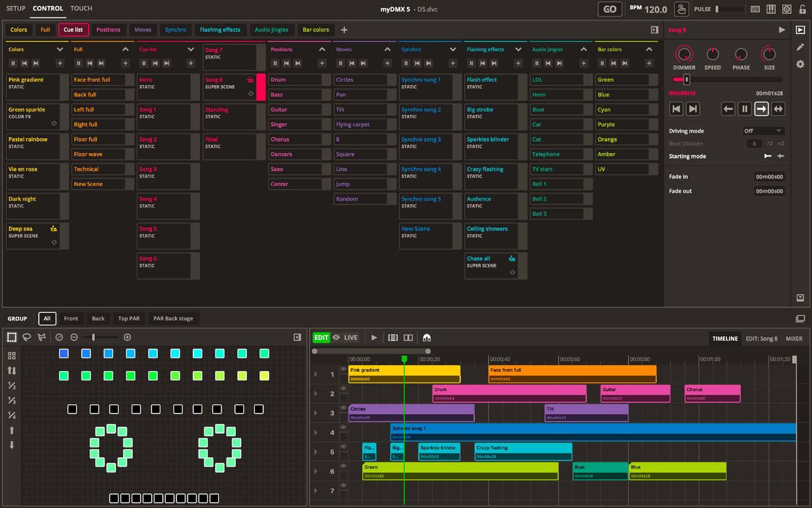Open the TOUCH tab
This screenshot has width=812, height=508.
click(x=81, y=8)
